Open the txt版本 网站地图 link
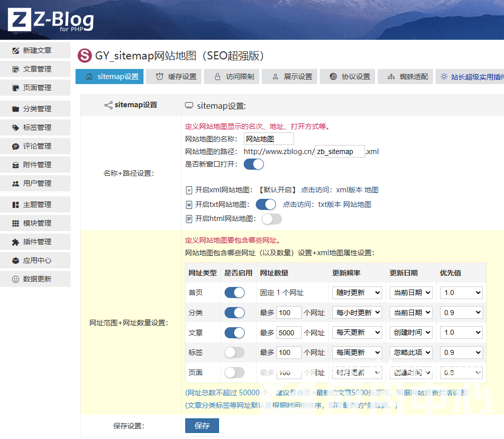 pyautogui.click(x=344, y=204)
